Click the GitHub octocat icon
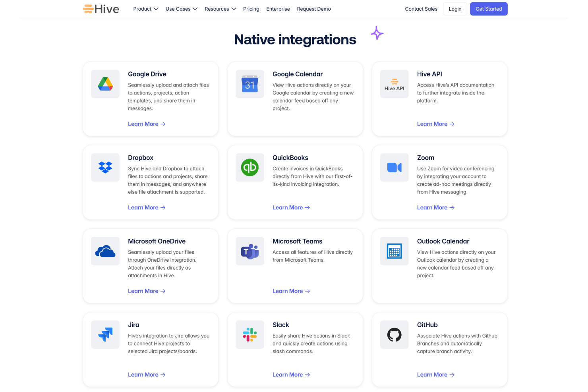 pyautogui.click(x=395, y=335)
